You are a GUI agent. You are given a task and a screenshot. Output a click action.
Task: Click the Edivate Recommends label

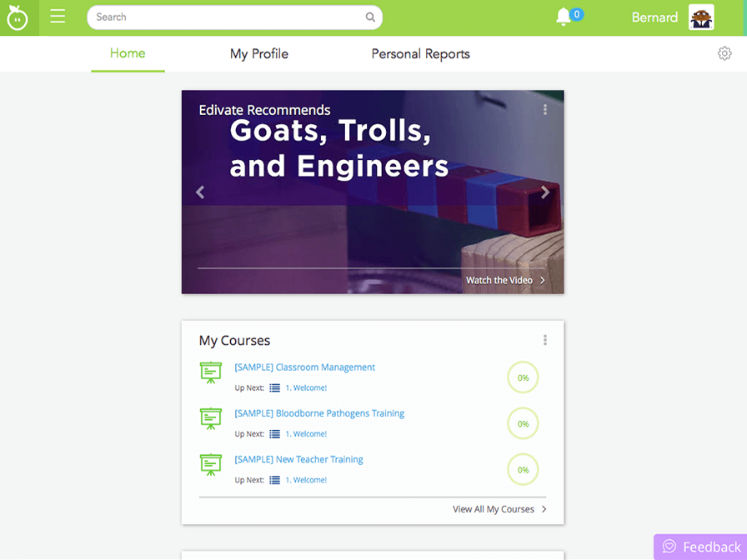point(264,110)
